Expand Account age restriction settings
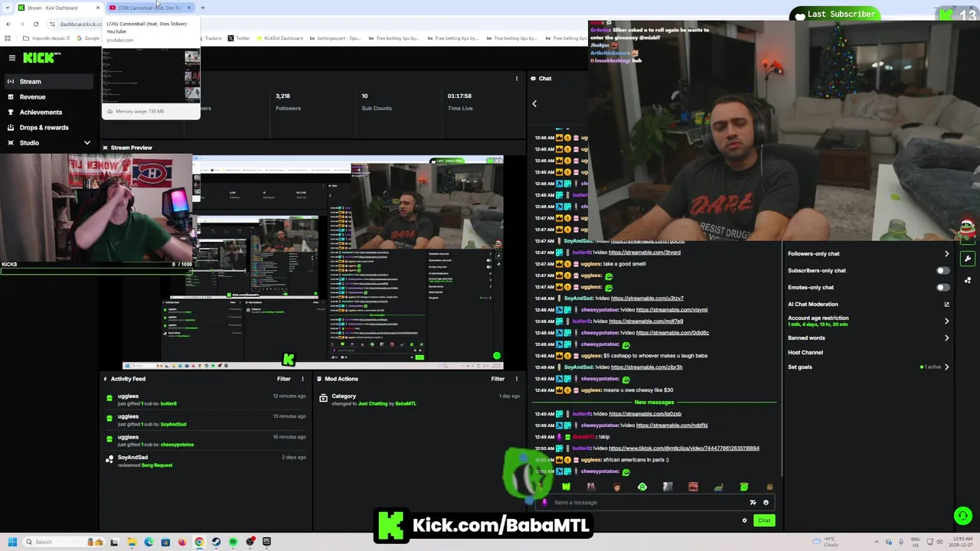The width and height of the screenshot is (980, 551). click(x=946, y=321)
